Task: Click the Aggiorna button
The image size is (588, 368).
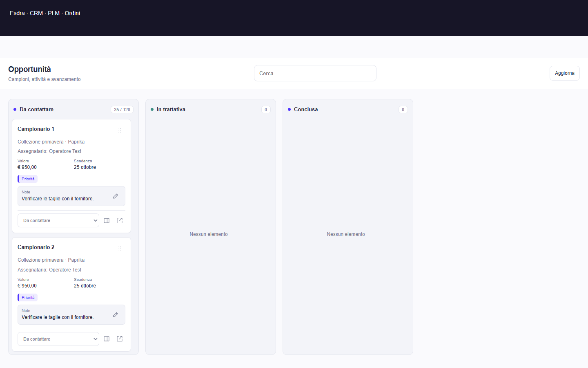Action: (x=565, y=73)
